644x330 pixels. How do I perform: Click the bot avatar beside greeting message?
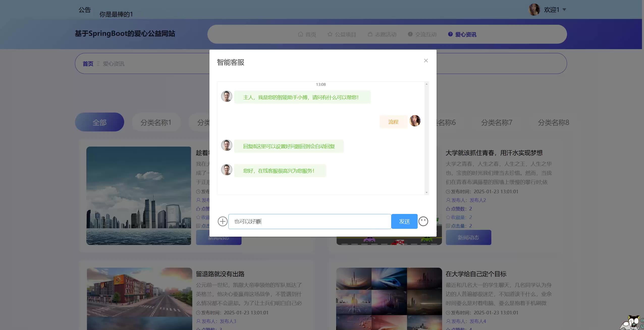pyautogui.click(x=227, y=96)
